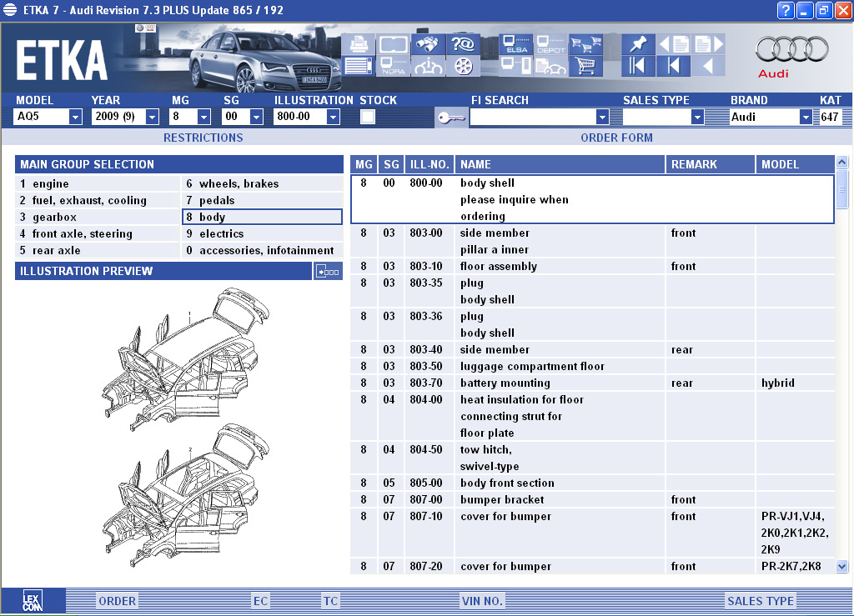
Task: Click the ORDER button in status bar
Action: point(117,601)
